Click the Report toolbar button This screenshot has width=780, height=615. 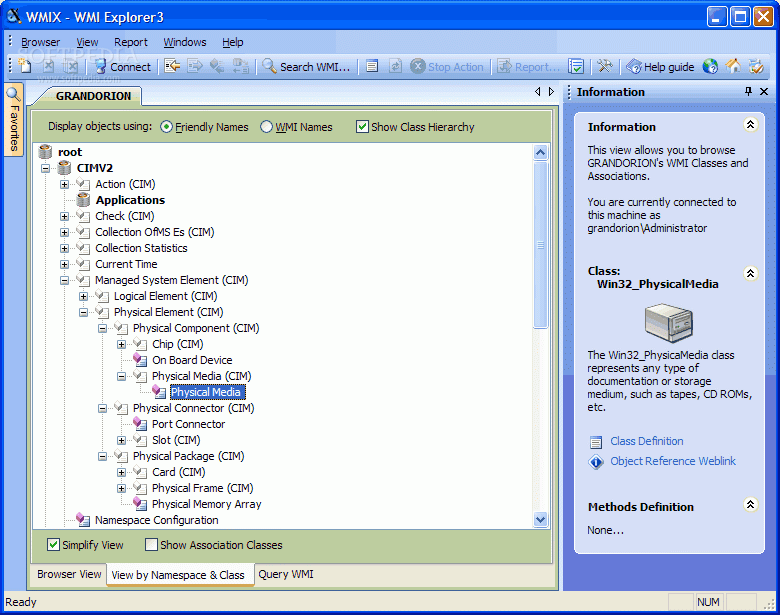pyautogui.click(x=529, y=67)
